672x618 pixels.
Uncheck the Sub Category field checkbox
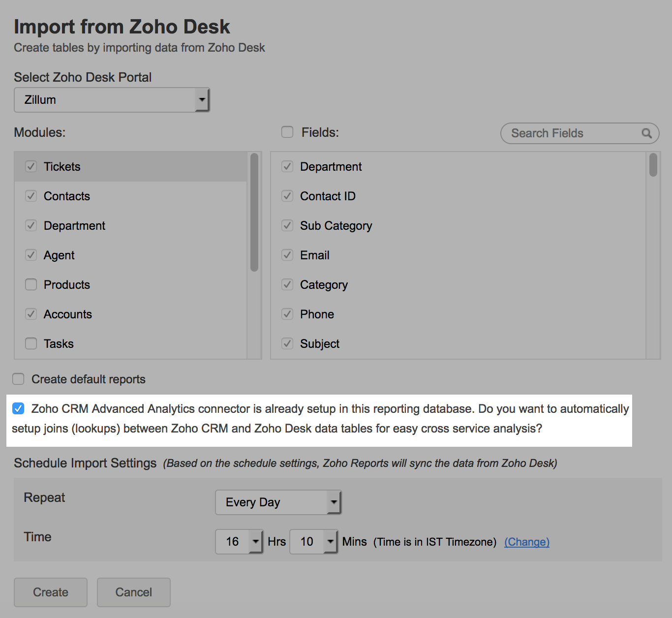point(287,226)
